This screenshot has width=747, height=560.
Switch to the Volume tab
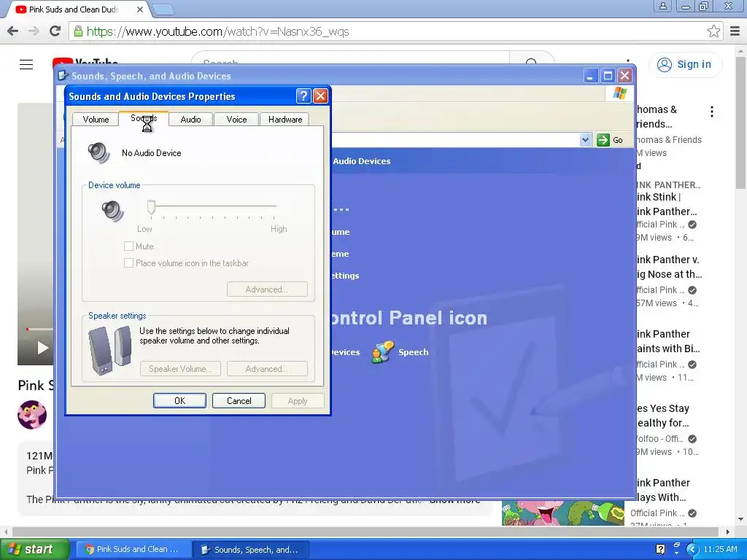pyautogui.click(x=96, y=119)
